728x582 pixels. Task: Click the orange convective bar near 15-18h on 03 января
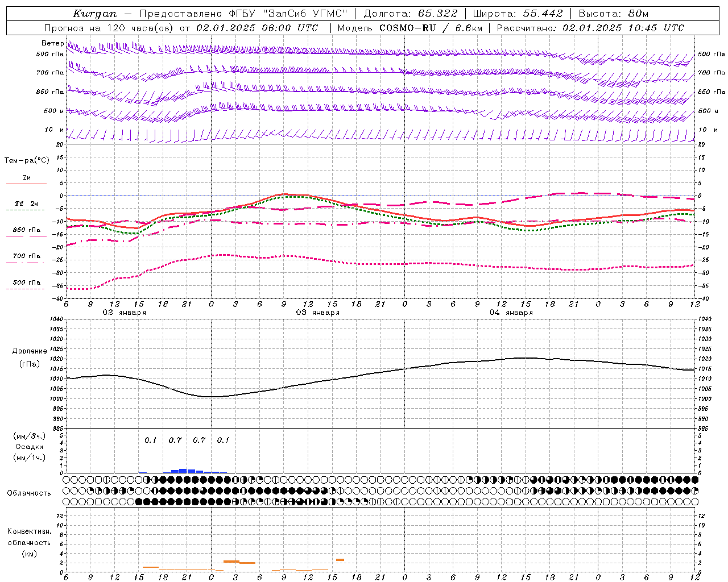pos(340,560)
